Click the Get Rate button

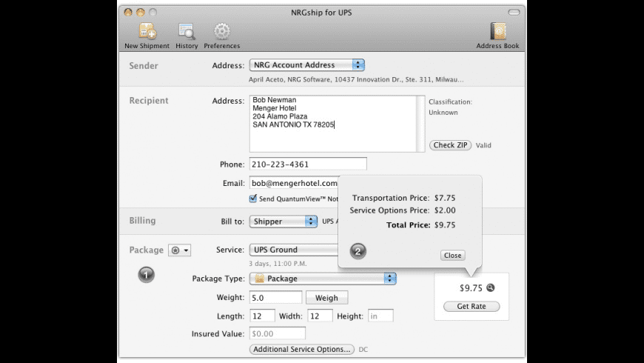pos(472,306)
